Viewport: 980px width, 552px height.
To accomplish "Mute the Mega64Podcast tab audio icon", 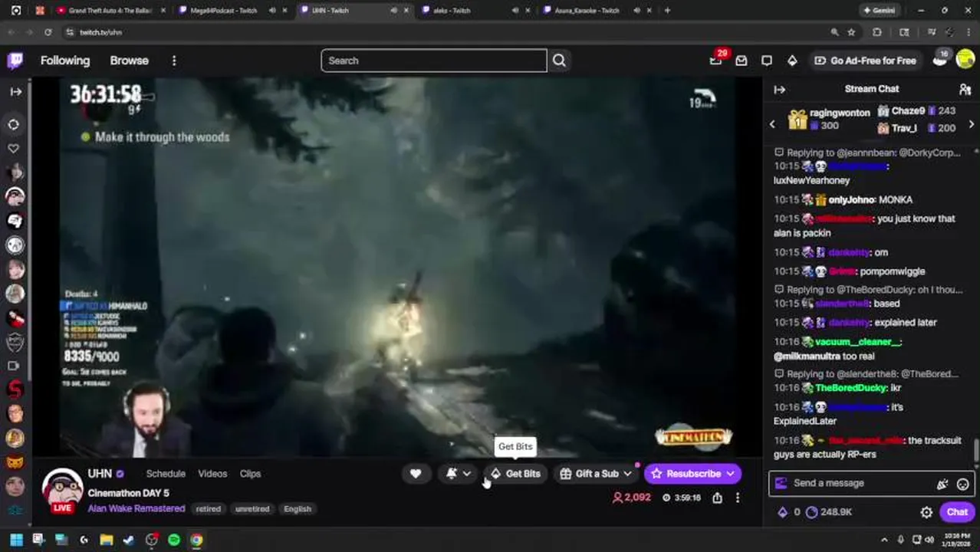I will coord(272,11).
